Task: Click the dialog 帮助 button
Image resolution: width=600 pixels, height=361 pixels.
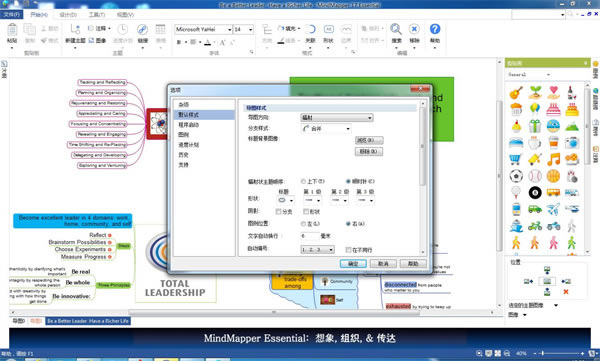Action: tap(413, 263)
